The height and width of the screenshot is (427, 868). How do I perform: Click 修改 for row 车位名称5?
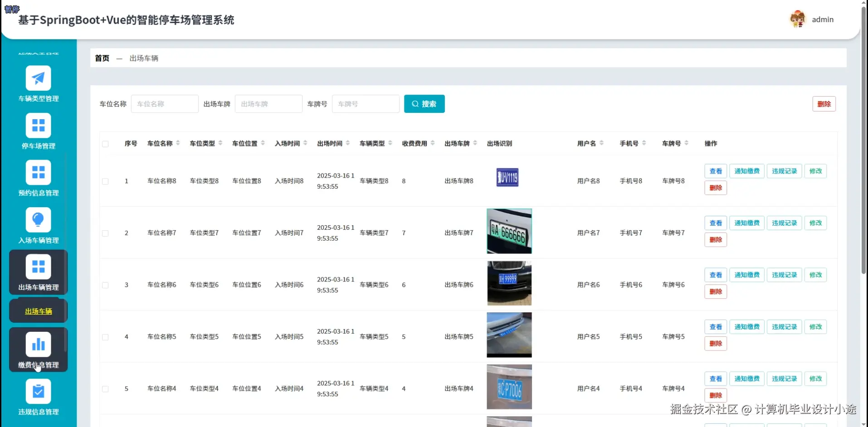pos(815,327)
